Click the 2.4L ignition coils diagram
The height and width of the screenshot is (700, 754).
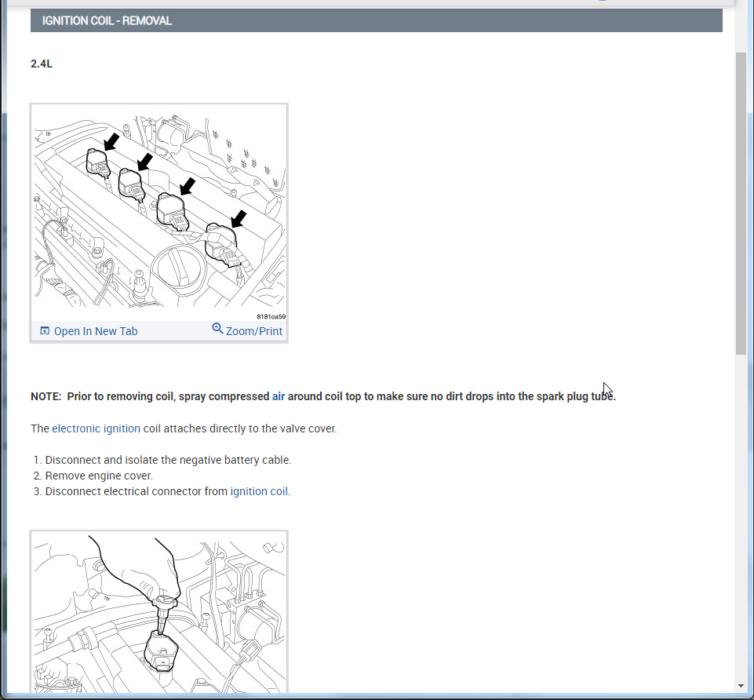[x=159, y=212]
